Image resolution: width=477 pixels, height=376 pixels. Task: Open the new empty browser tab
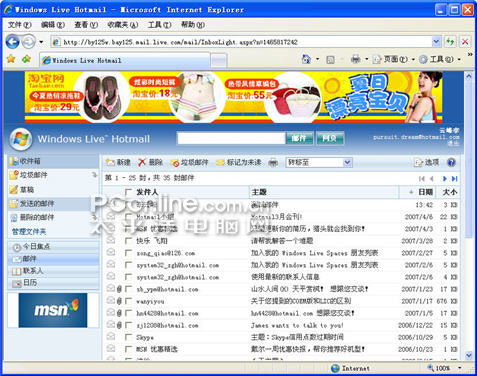pyautogui.click(x=219, y=60)
